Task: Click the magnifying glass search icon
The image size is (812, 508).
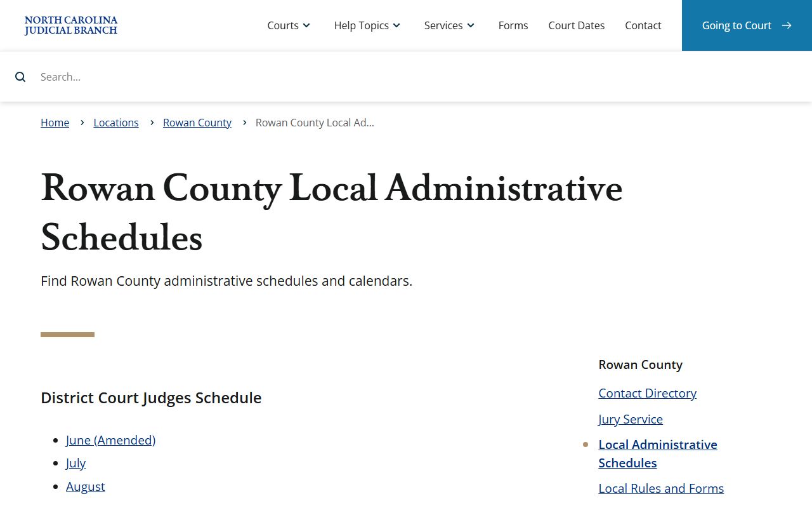Action: [x=20, y=77]
